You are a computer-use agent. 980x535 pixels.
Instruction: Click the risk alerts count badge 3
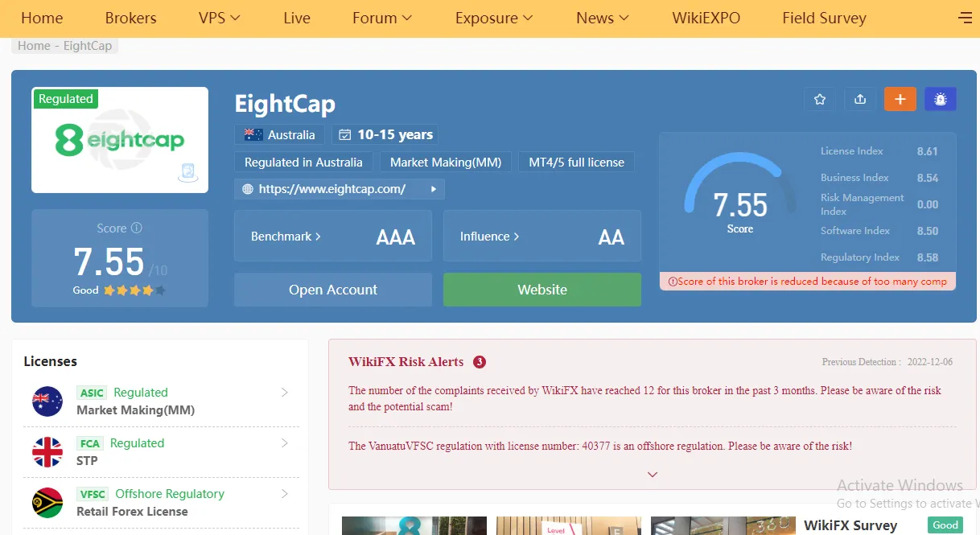480,362
